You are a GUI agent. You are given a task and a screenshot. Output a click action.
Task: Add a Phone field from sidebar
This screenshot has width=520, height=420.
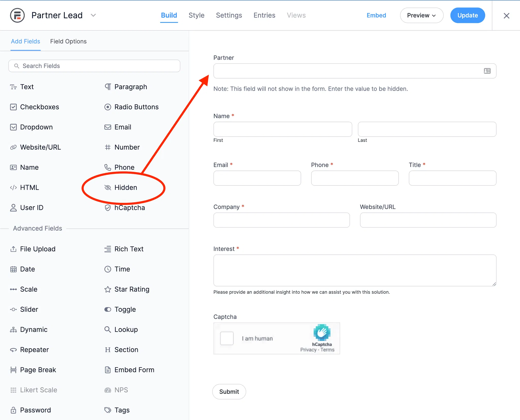pos(119,167)
